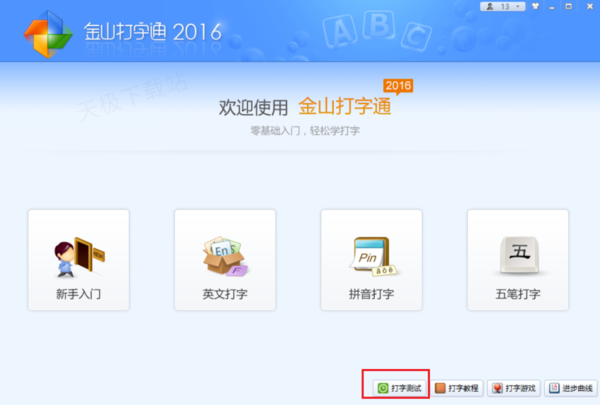View the 进步曲线 progress curve
Image resolution: width=600 pixels, height=405 pixels.
point(571,388)
